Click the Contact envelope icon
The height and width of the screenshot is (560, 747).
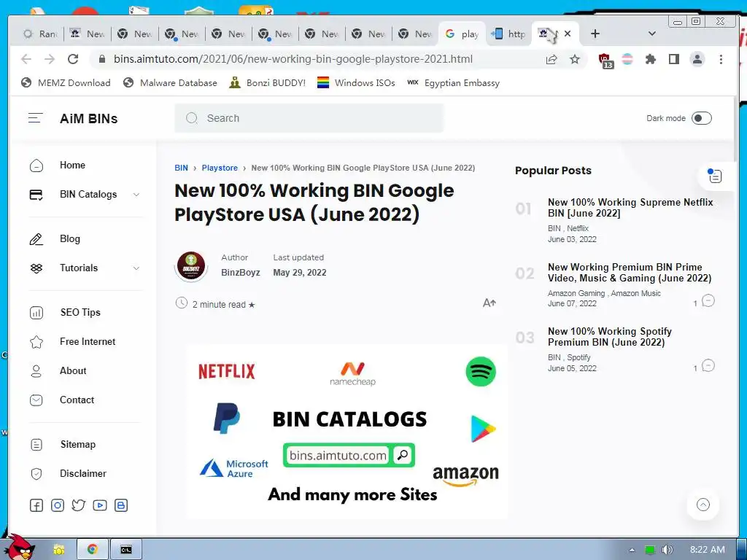click(x=36, y=400)
